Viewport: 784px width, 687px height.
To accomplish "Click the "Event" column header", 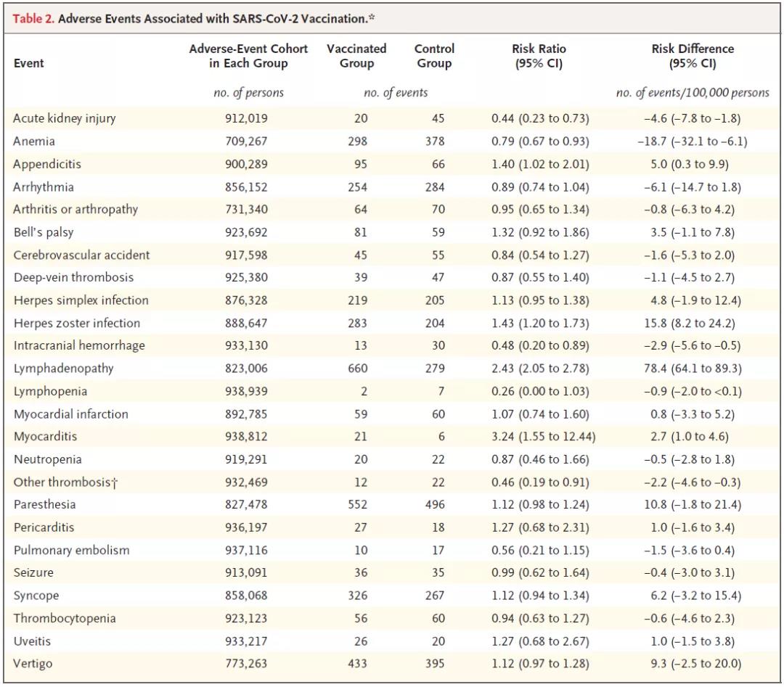I will coord(29,63).
